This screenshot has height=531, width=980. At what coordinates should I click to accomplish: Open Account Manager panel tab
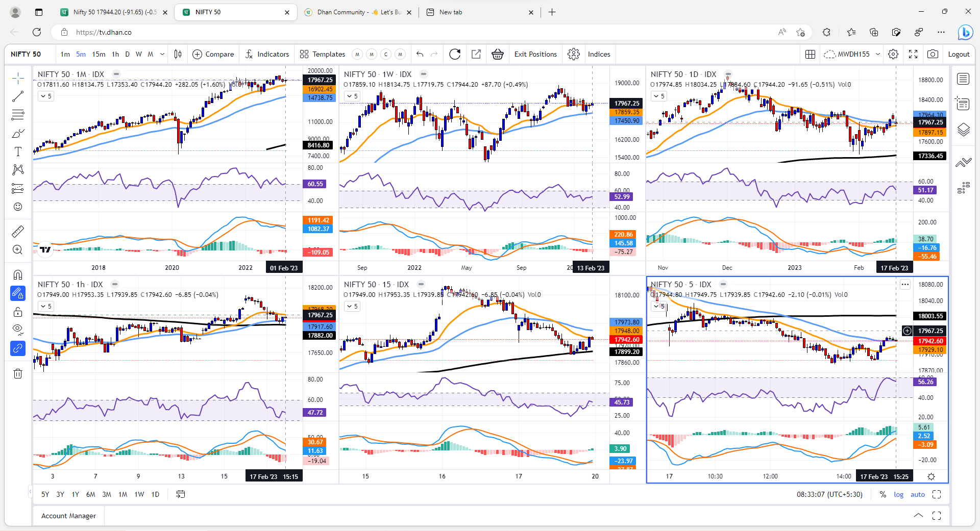click(x=68, y=516)
